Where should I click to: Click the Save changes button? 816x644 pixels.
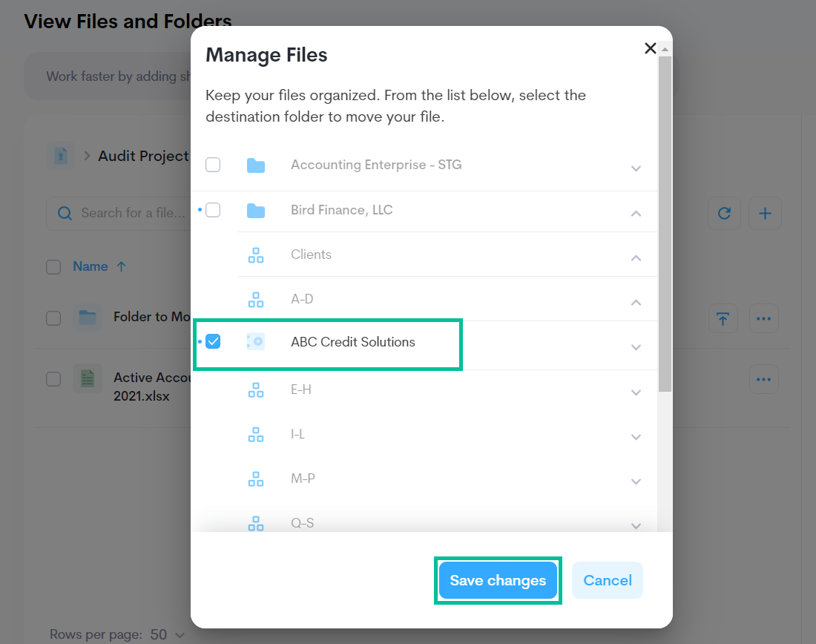click(x=498, y=580)
